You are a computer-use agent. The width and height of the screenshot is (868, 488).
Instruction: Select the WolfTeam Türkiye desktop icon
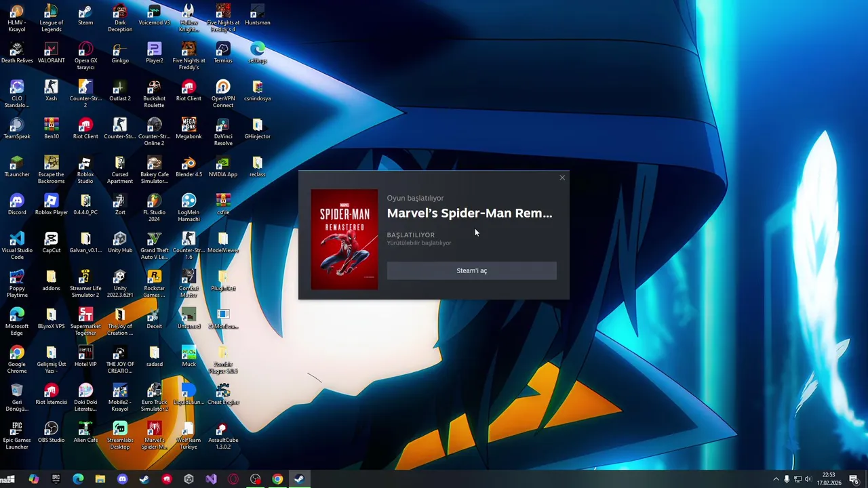(x=189, y=436)
